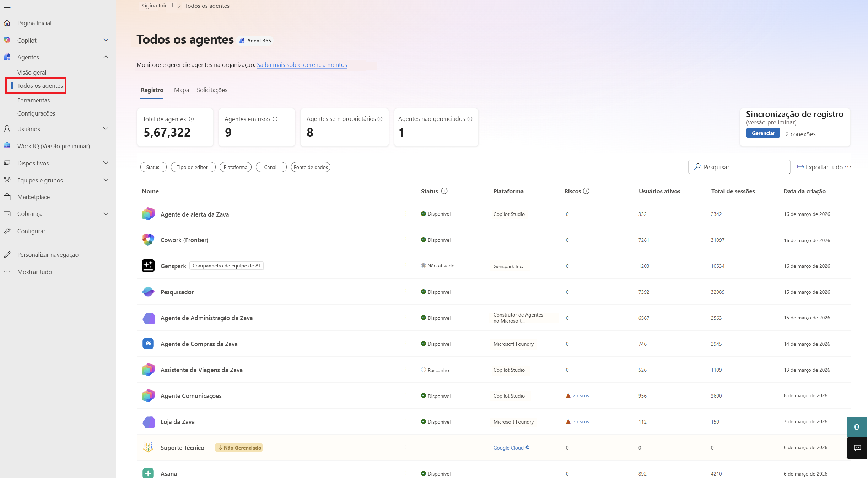Open the hamburger navigation menu
Viewport: 868px width, 478px height.
click(7, 6)
